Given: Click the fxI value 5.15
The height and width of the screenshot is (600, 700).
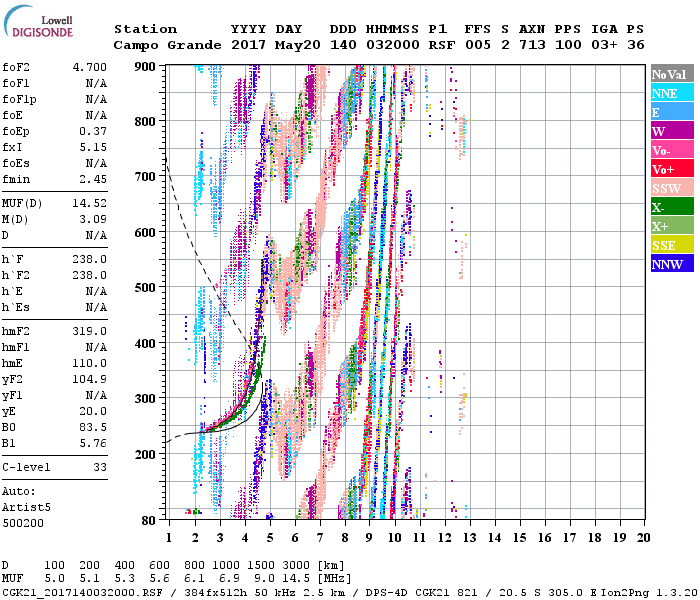Looking at the screenshot, I should pos(93,147).
